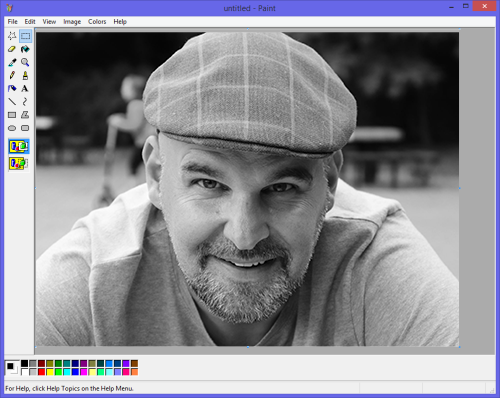Image resolution: width=500 pixels, height=398 pixels.
Task: Select the Curve tool
Action: point(25,101)
